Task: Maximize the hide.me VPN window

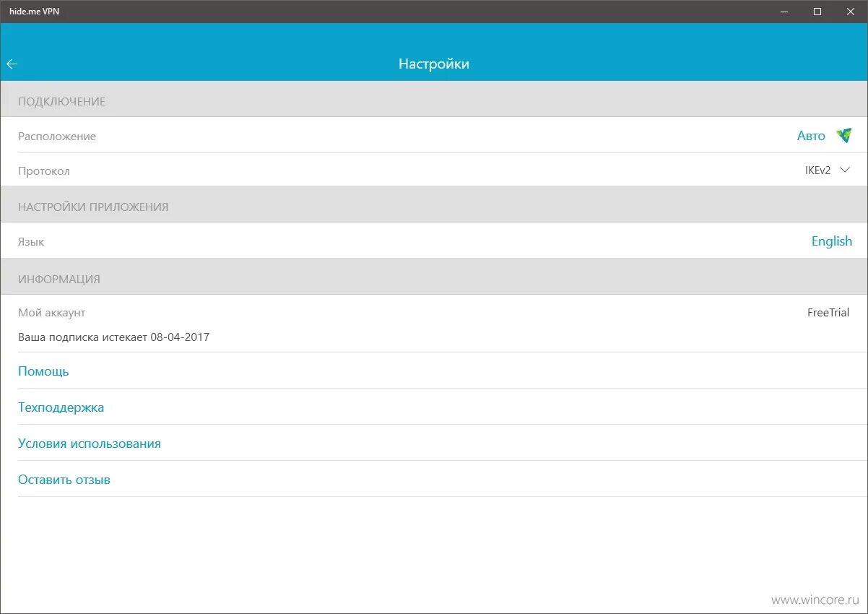Action: click(x=817, y=12)
